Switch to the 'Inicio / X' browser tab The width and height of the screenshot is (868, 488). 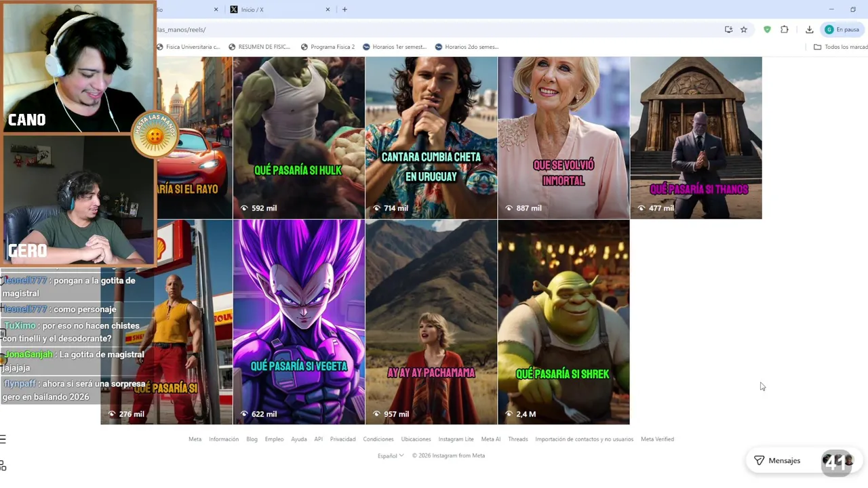278,9
